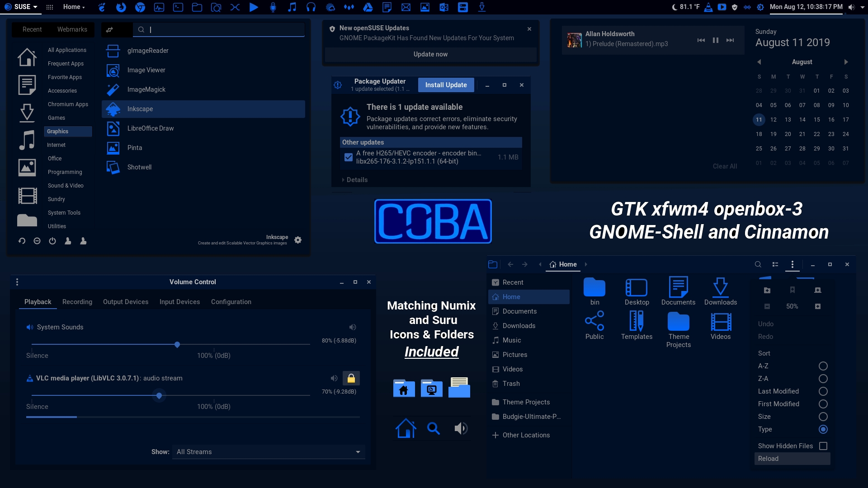Enable Show Hidden Files checkbox
Viewport: 868px width, 488px height.
823,446
